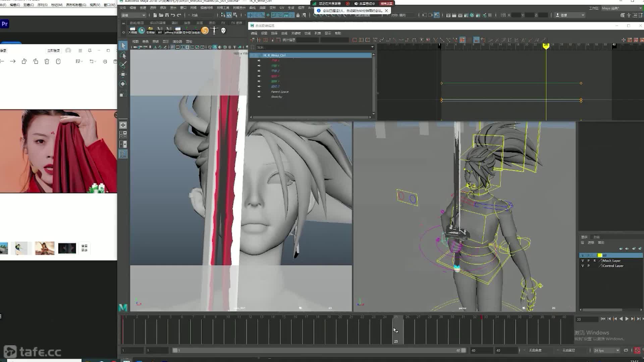This screenshot has width=644, height=362.
Task: Open the menu set dropdown on status line
Action: [x=133, y=15]
